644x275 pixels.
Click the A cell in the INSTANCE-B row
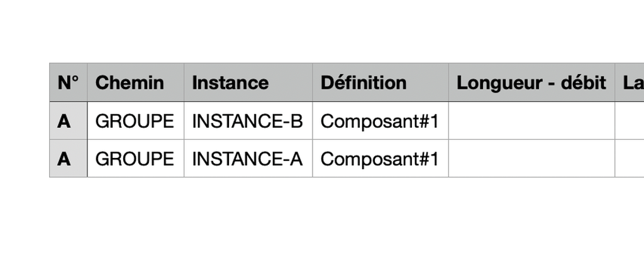tap(68, 120)
